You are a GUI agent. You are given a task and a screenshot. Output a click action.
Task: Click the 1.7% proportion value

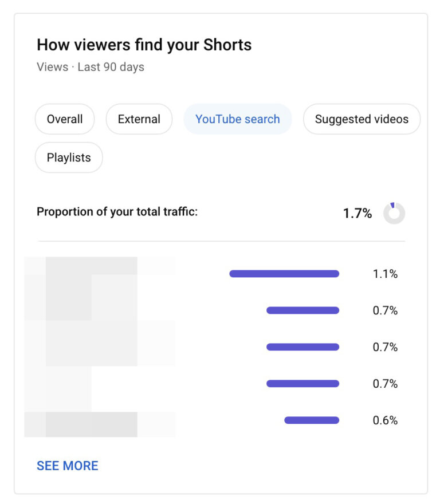358,212
